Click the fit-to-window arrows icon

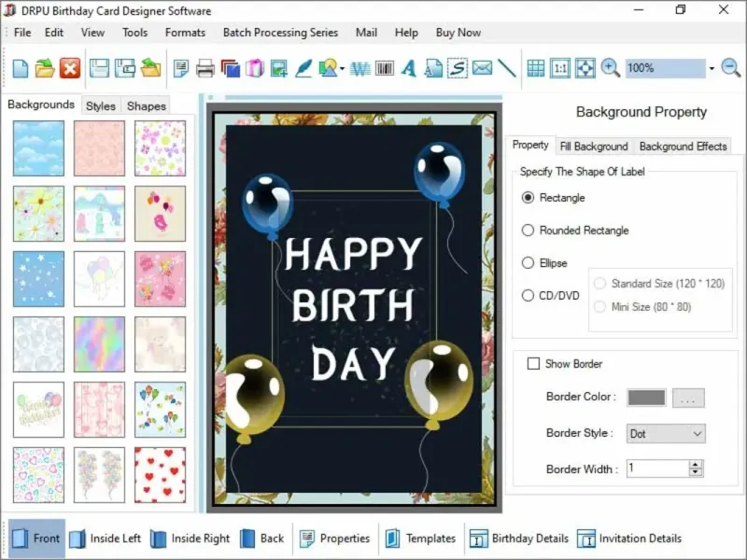585,68
